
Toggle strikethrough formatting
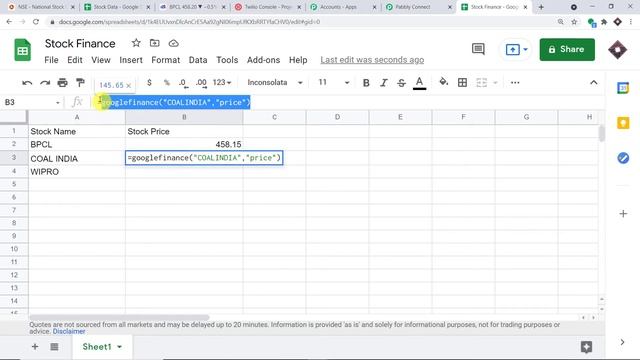click(401, 83)
